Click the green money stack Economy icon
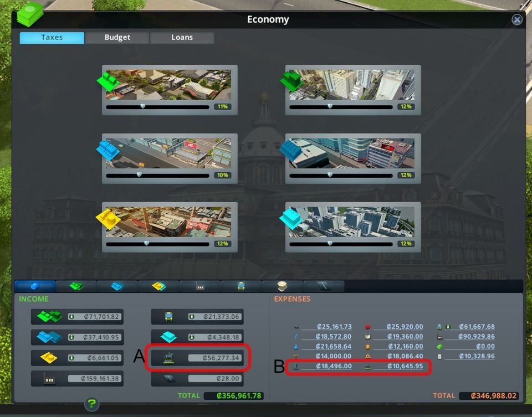Image resolution: width=532 pixels, height=417 pixels. pos(30,15)
